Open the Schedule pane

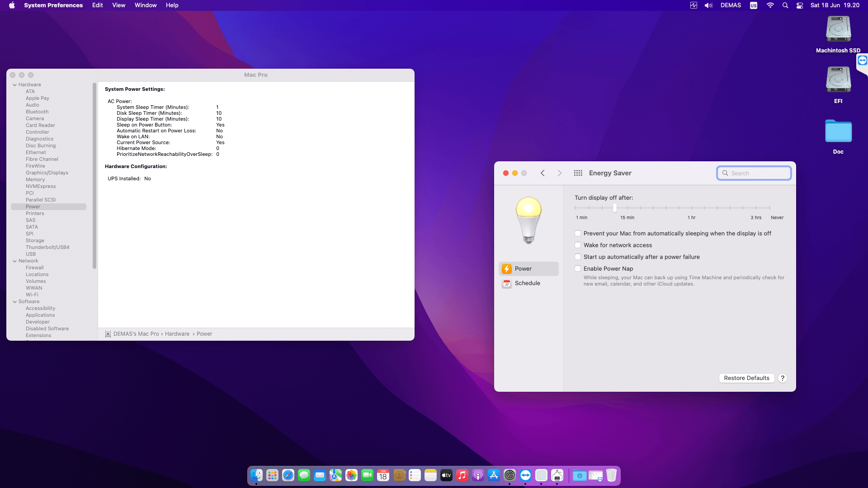[527, 283]
